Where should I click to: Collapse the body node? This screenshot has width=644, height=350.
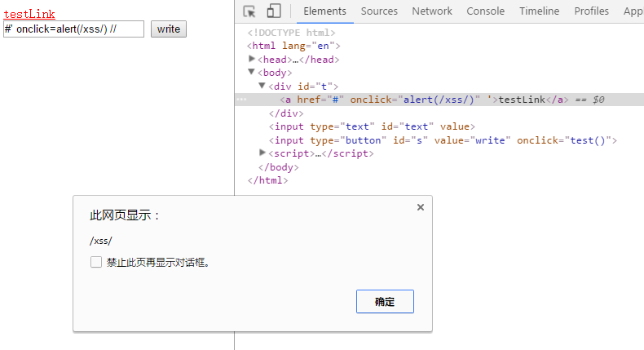252,72
